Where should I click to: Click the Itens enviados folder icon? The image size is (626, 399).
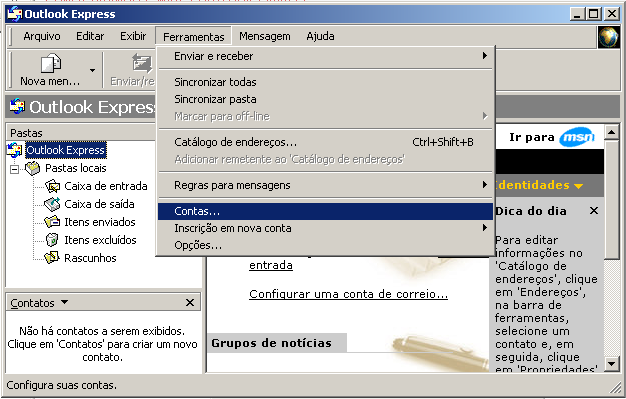(x=52, y=222)
